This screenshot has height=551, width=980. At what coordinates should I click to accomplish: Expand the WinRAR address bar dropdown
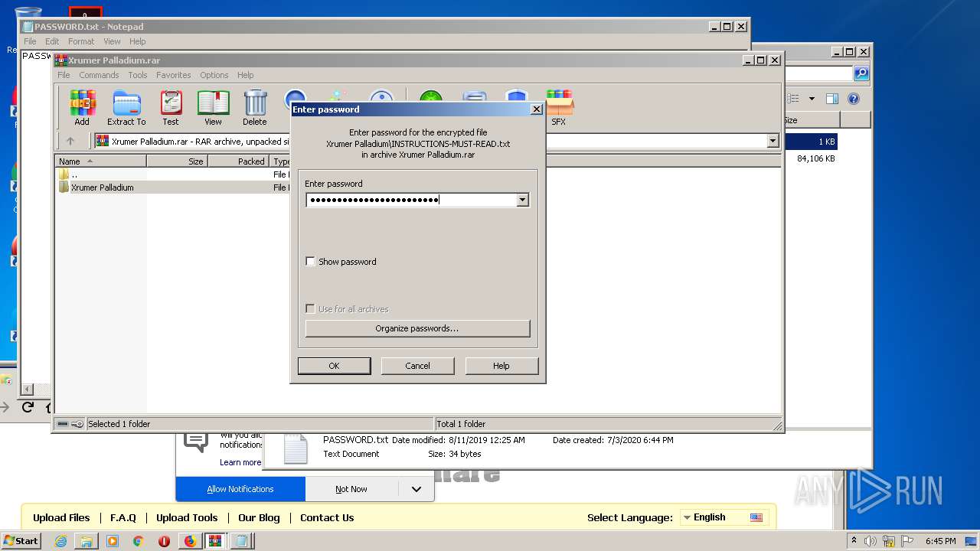pos(773,141)
